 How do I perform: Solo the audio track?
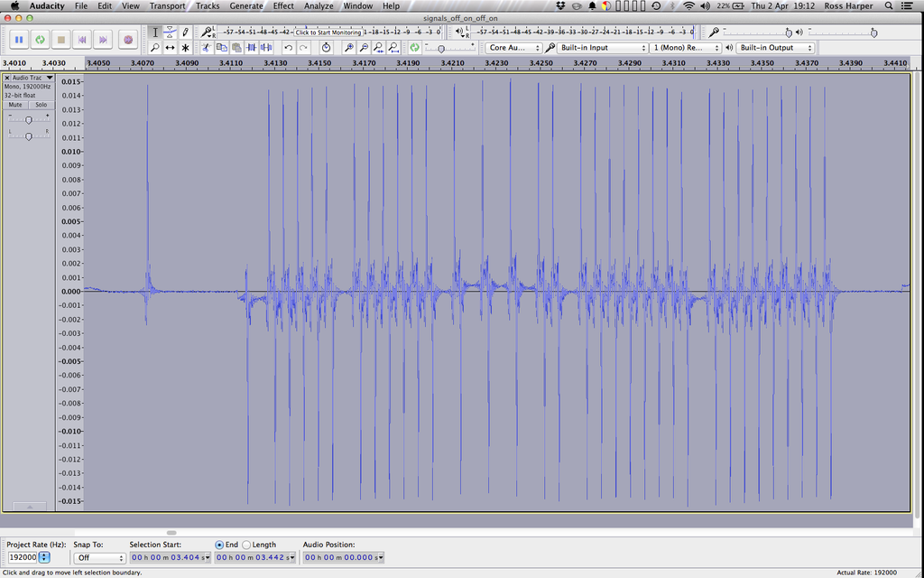click(x=41, y=105)
